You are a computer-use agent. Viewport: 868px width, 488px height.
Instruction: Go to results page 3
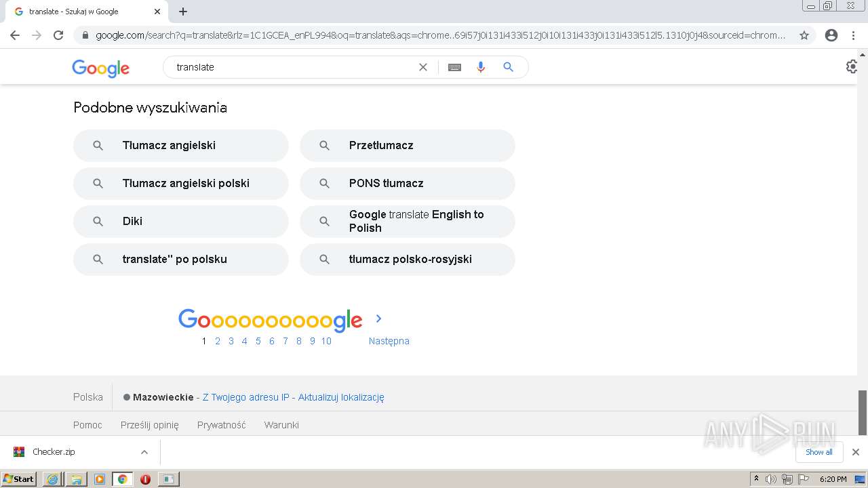(231, 341)
